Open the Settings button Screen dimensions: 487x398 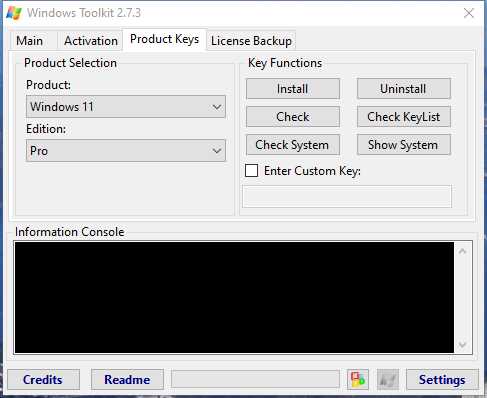click(442, 379)
